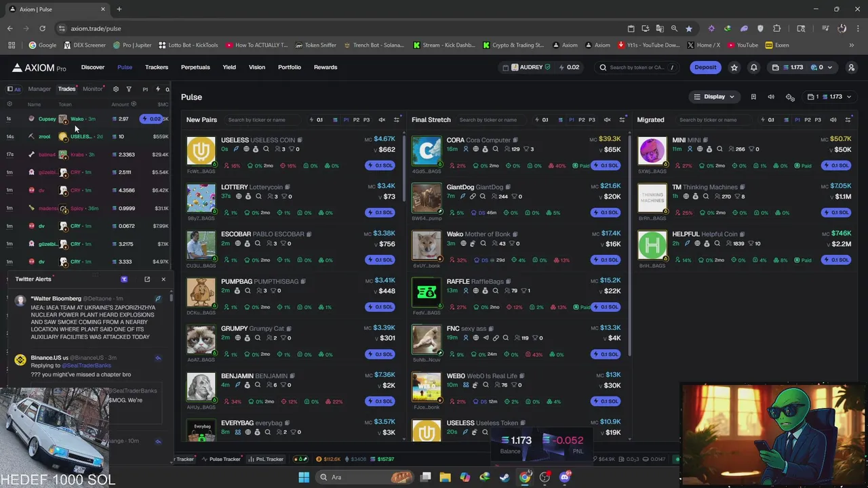The image size is (868, 488).
Task: Pop out the Twitter Alerts panel
Action: click(x=147, y=279)
